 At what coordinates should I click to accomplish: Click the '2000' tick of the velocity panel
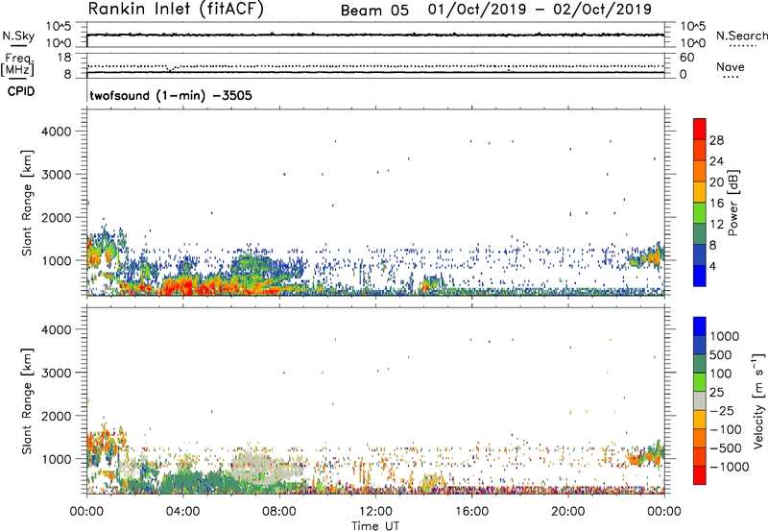point(57,416)
